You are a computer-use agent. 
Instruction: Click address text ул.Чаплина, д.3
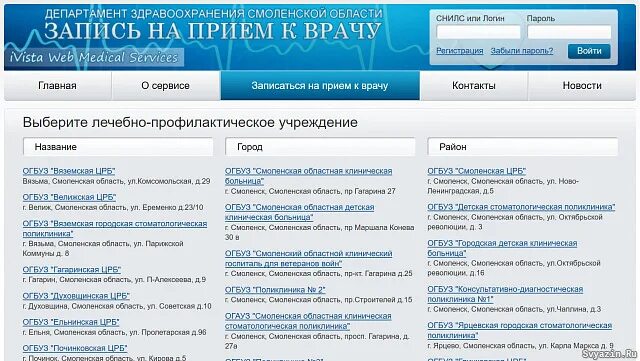[574, 309]
